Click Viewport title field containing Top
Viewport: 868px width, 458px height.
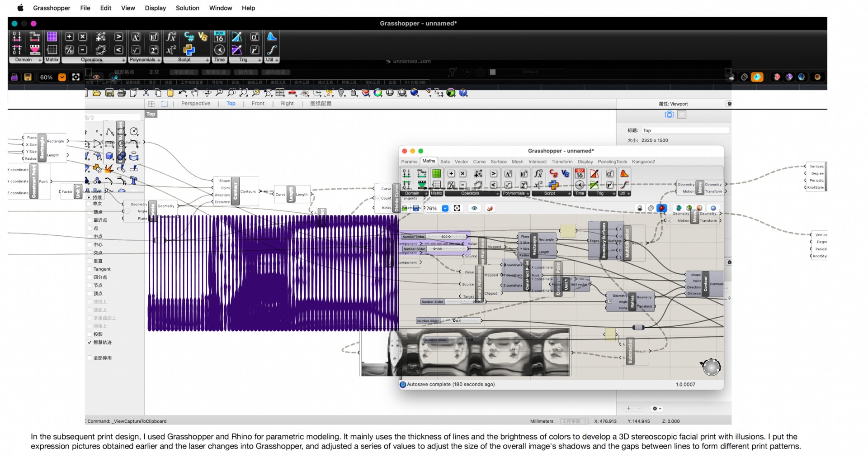pyautogui.click(x=685, y=130)
